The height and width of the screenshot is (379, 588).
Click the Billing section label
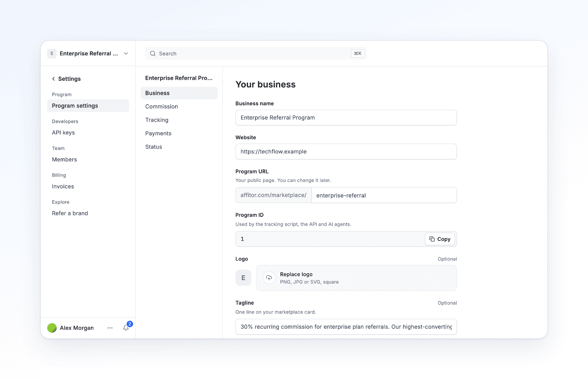coord(59,175)
